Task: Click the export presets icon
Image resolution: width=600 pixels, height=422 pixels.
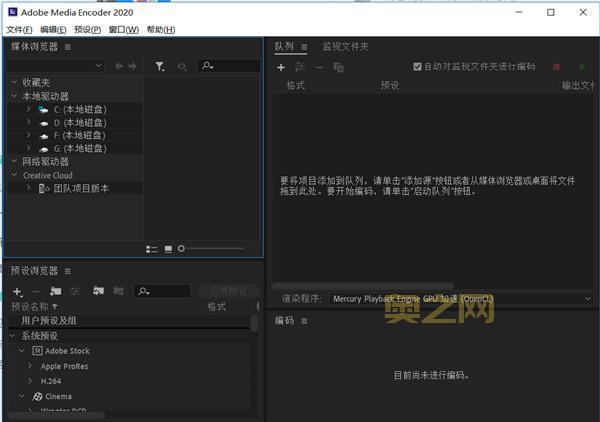Action: coord(119,291)
